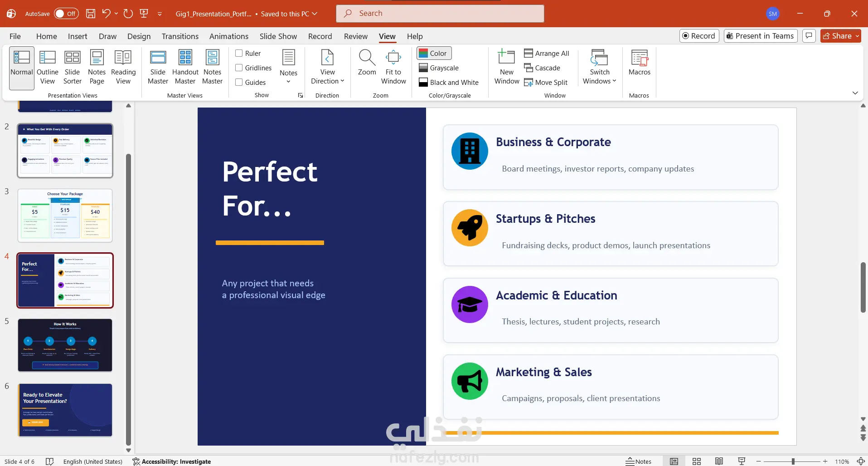The height and width of the screenshot is (466, 868).
Task: Open the Design tab
Action: coord(139,36)
